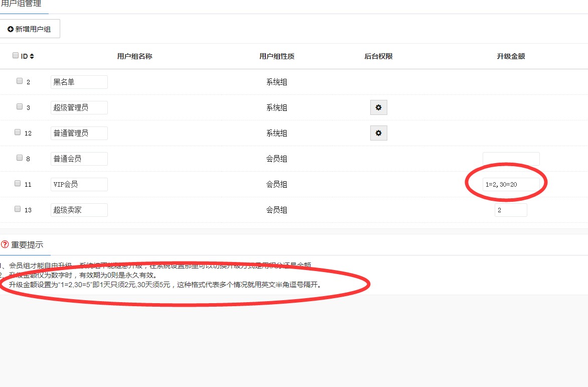Edit the 超级管理员 name field
Viewport: 588px width, 387px height.
(x=79, y=108)
